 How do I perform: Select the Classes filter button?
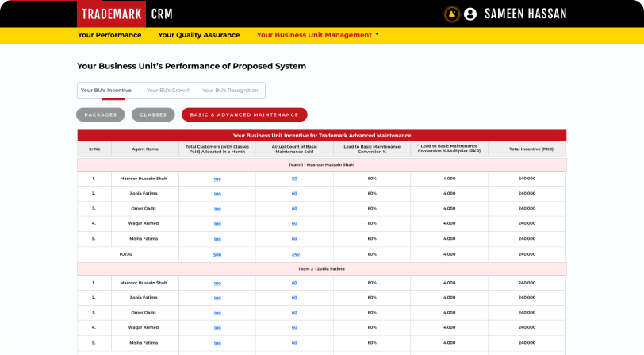point(153,114)
